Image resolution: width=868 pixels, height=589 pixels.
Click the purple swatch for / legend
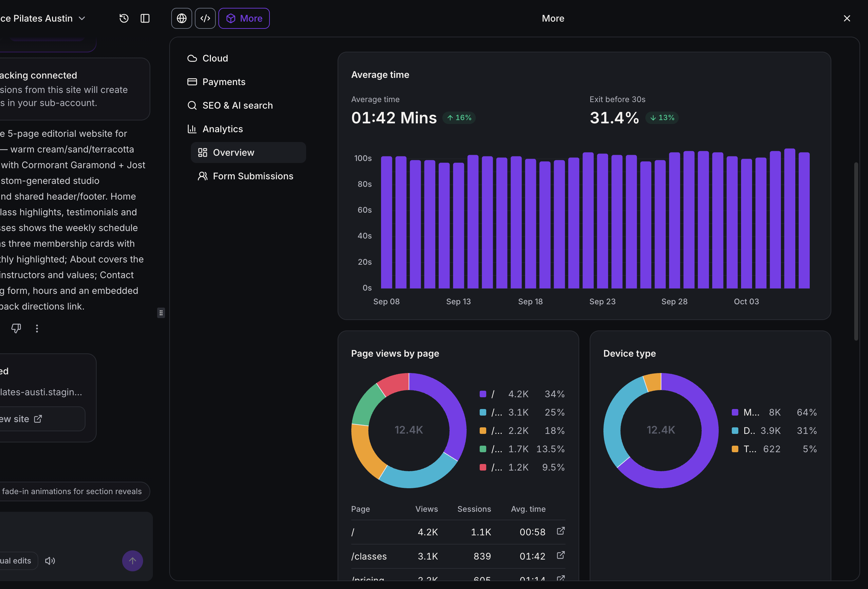pyautogui.click(x=483, y=394)
